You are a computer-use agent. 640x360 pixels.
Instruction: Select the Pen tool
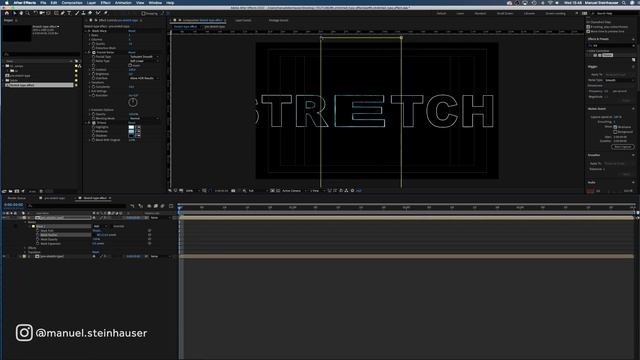coord(62,13)
